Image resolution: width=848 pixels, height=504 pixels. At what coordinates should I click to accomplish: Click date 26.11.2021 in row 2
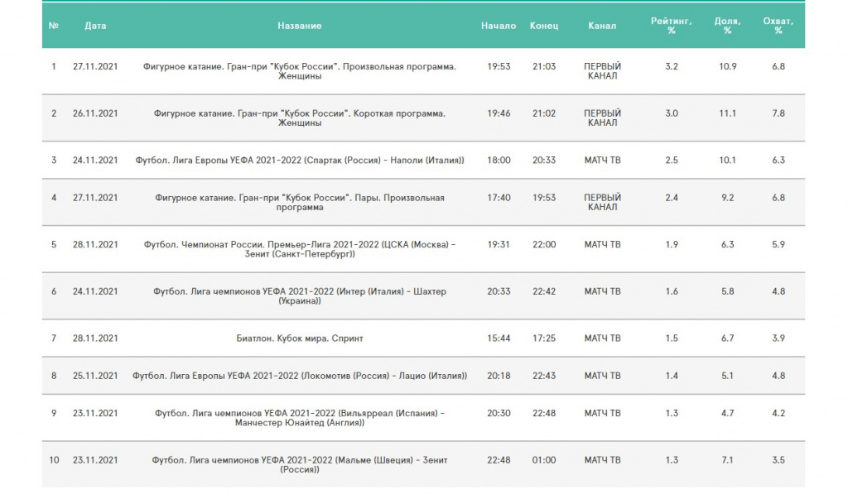click(95, 113)
